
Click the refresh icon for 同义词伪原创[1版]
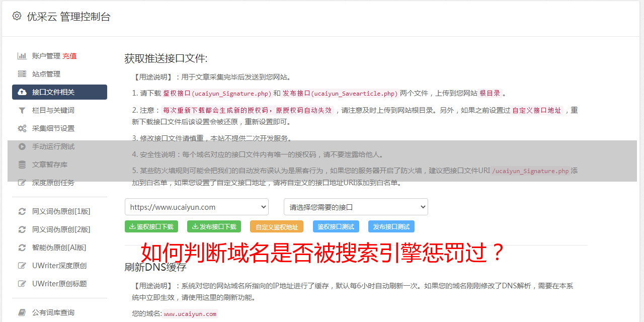click(x=22, y=211)
